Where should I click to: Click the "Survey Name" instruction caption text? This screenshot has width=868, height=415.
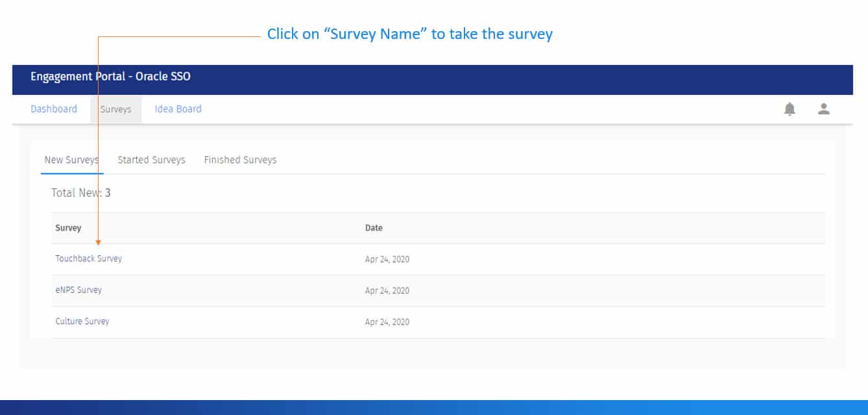pos(409,34)
